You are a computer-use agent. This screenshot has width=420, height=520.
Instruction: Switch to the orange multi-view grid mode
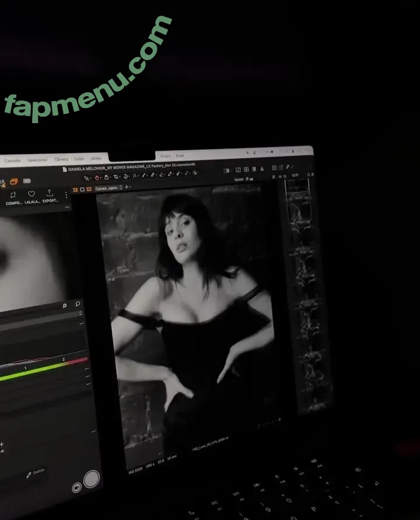point(75,189)
